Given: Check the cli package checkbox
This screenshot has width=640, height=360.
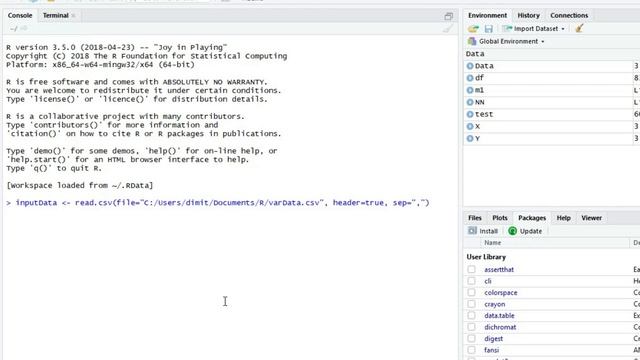Looking at the screenshot, I should click(471, 281).
